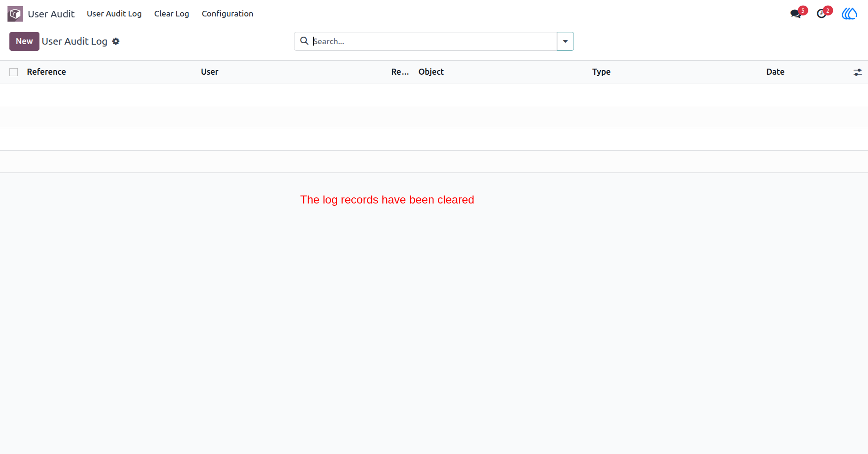This screenshot has height=454, width=868.
Task: Open the User Audit app home icon
Action: (15, 14)
